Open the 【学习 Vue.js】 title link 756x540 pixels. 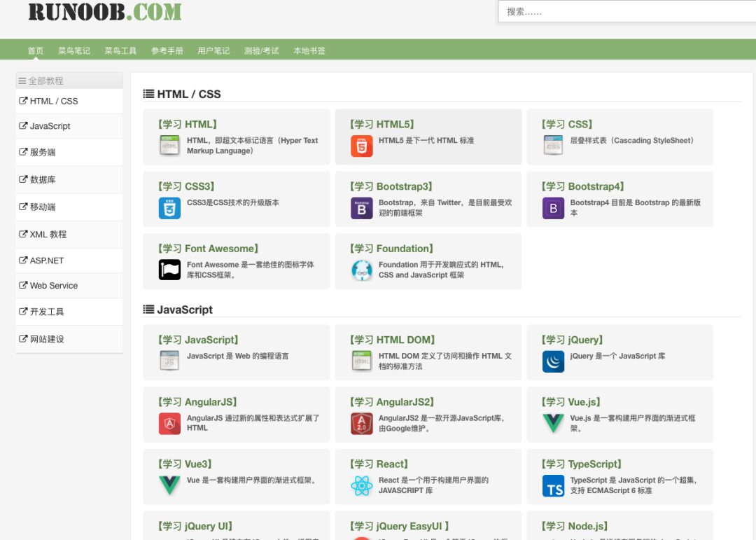[571, 402]
